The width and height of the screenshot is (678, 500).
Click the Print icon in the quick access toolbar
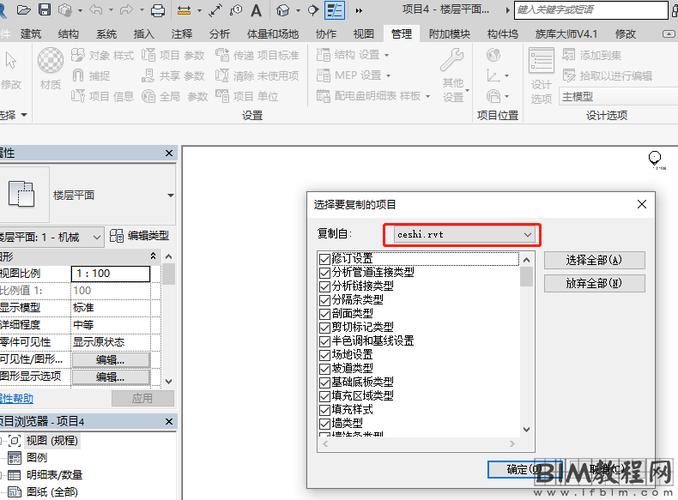click(158, 10)
